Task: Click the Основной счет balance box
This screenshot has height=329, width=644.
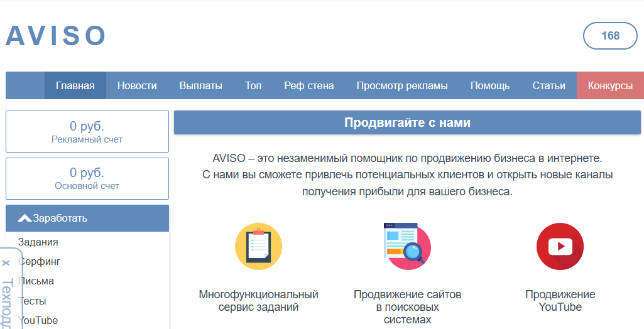Action: pyautogui.click(x=87, y=178)
